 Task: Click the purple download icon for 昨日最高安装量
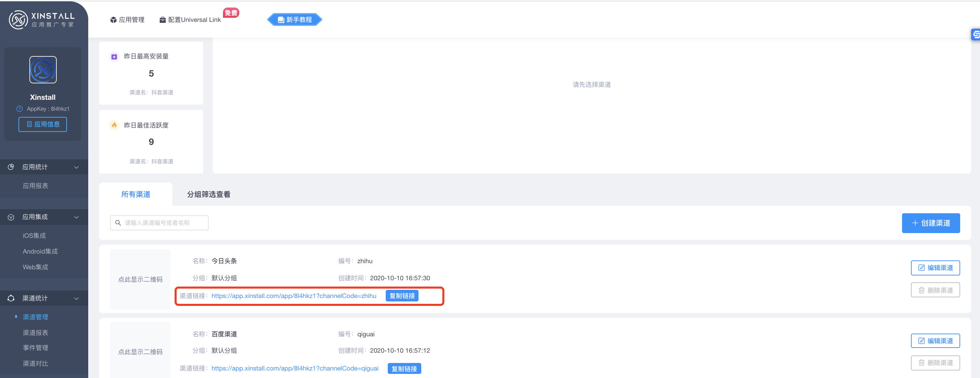click(x=114, y=57)
